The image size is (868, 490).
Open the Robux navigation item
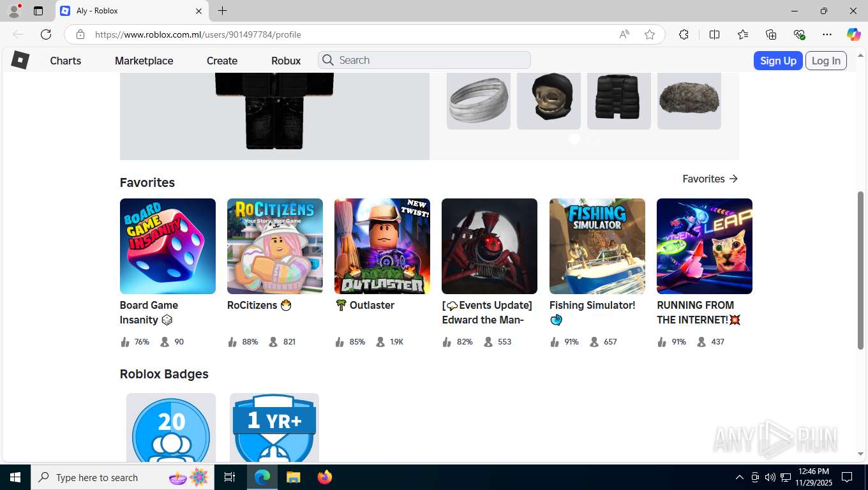[x=286, y=61]
